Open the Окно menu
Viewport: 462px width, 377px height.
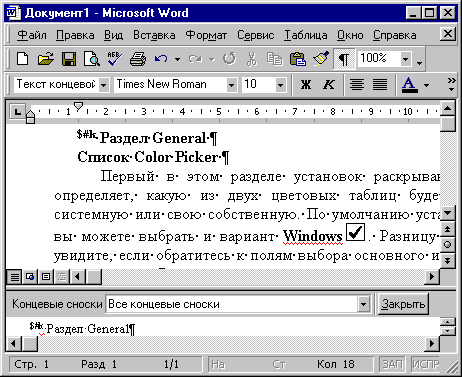(x=350, y=35)
